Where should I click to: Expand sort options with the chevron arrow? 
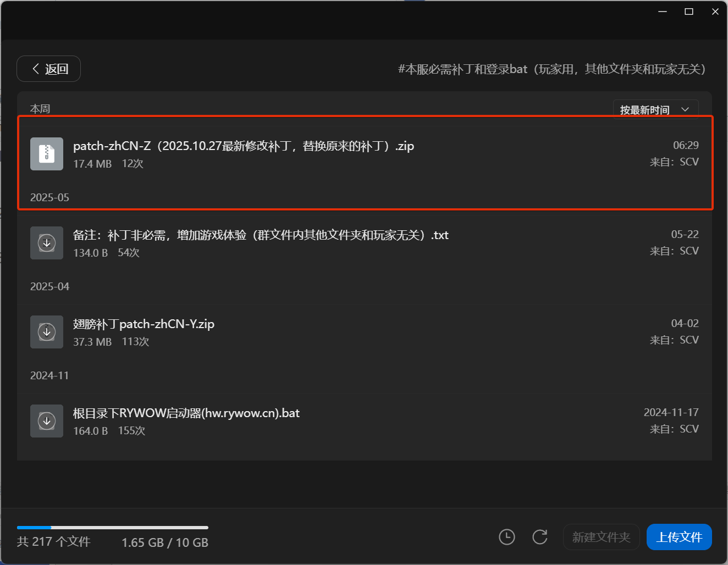click(x=685, y=109)
